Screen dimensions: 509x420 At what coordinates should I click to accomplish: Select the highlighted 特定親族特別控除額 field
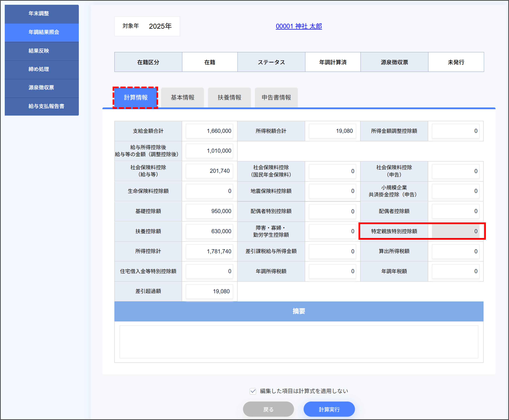pyautogui.click(x=455, y=231)
